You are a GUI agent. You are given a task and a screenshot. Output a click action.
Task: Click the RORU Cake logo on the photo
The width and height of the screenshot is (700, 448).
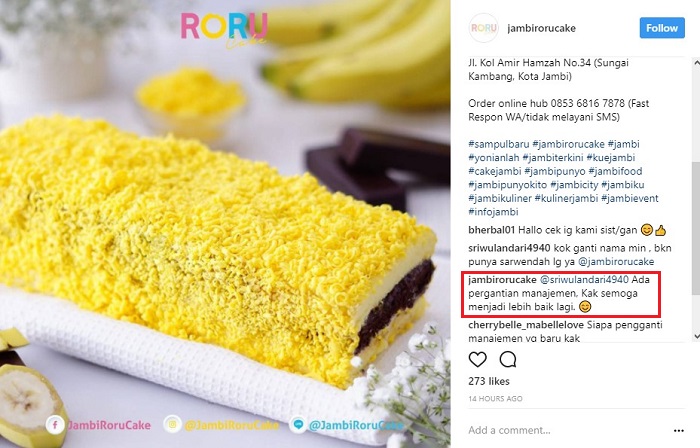click(x=224, y=29)
